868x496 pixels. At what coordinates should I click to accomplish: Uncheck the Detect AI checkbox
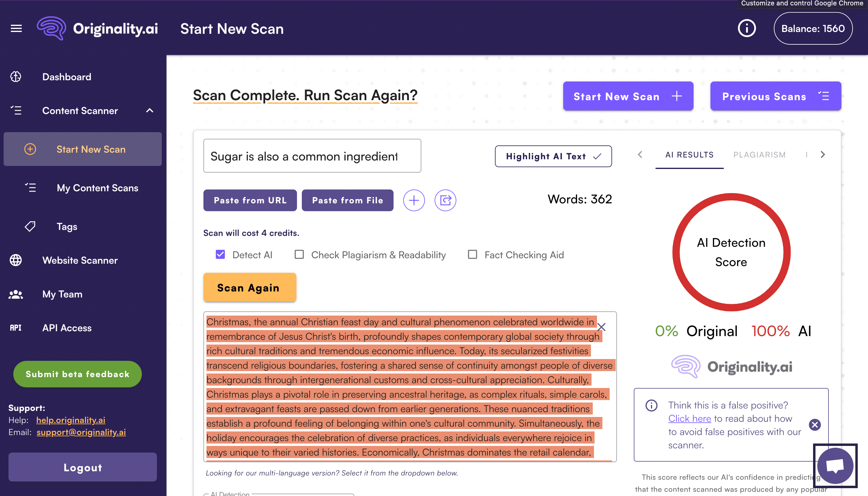(x=221, y=254)
